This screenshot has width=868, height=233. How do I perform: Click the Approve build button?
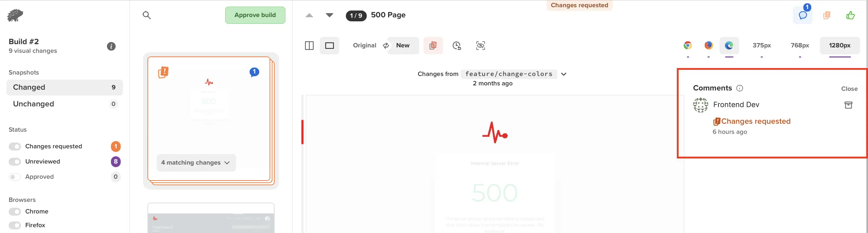click(x=255, y=15)
